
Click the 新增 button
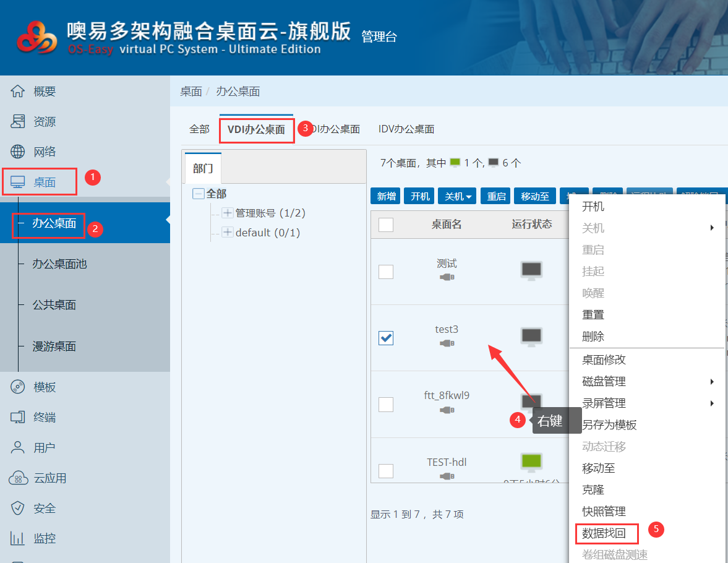[386, 196]
